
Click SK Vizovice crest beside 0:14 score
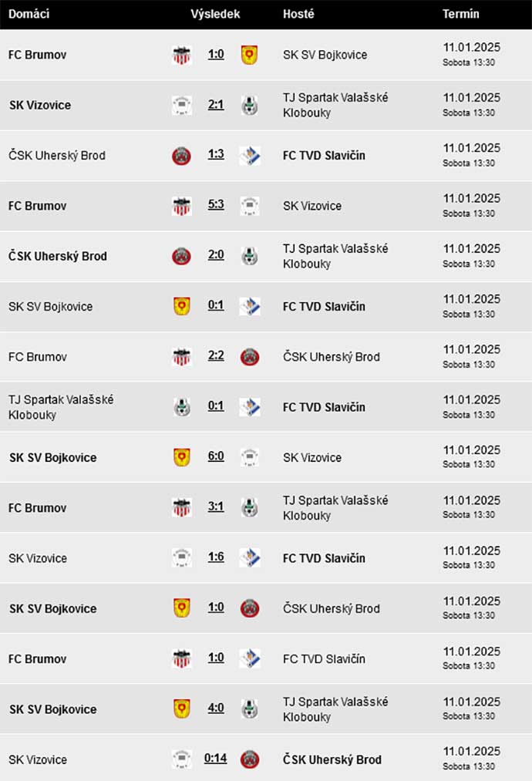pos(181,759)
